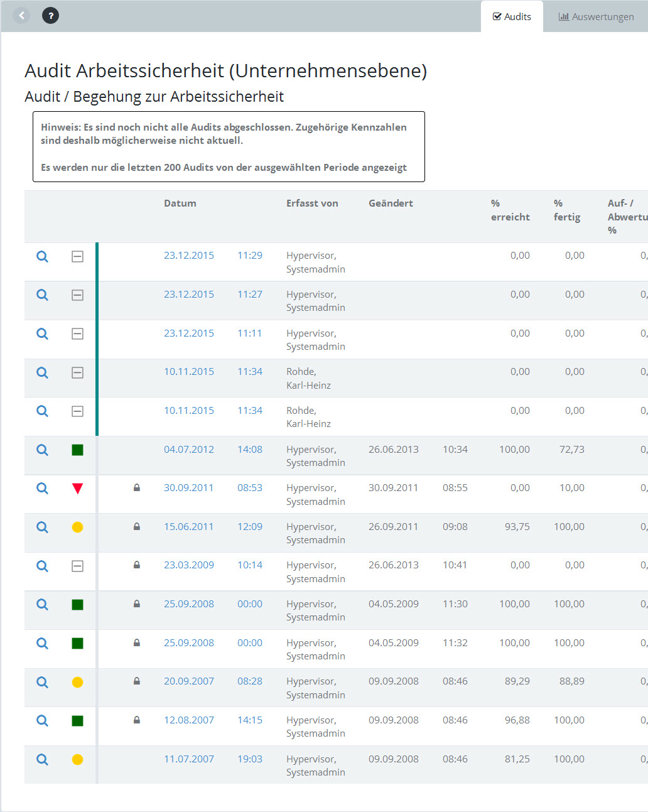Open the help question mark icon

click(51, 16)
